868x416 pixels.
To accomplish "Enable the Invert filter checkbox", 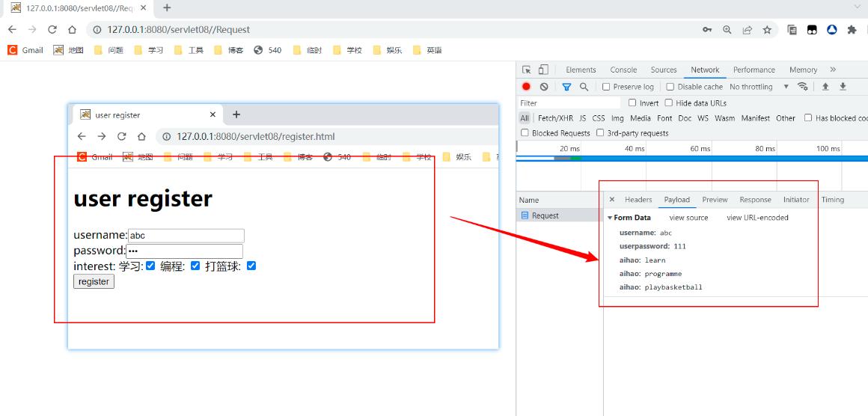I will (632, 103).
